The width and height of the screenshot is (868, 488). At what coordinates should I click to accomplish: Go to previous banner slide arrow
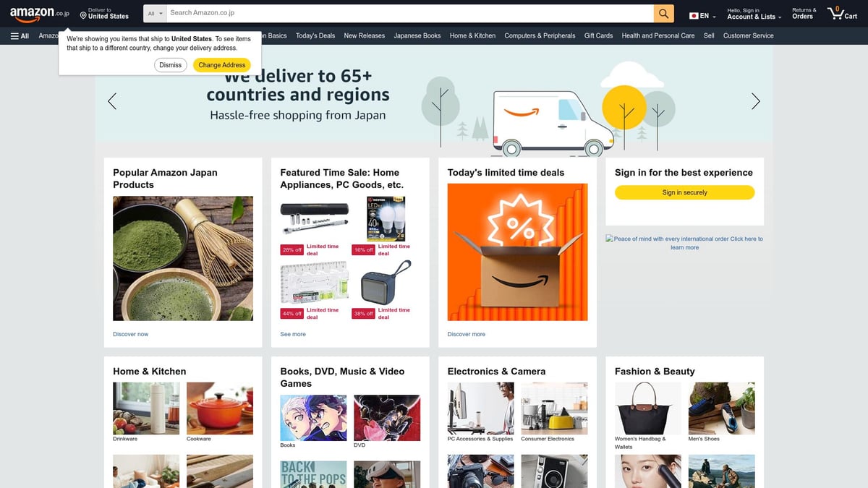point(112,101)
